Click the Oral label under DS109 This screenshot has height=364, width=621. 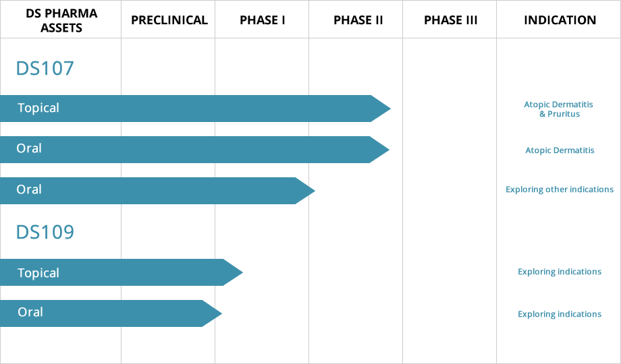click(30, 312)
